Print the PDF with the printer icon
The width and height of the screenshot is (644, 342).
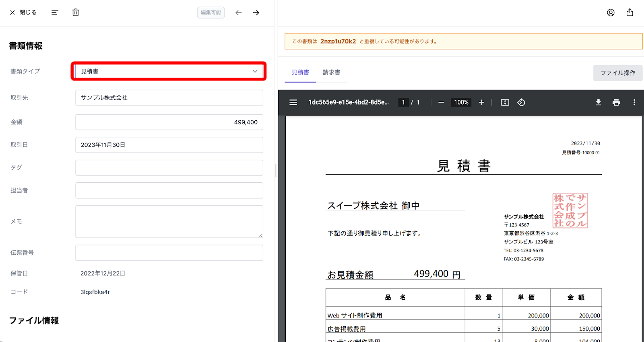tap(616, 103)
